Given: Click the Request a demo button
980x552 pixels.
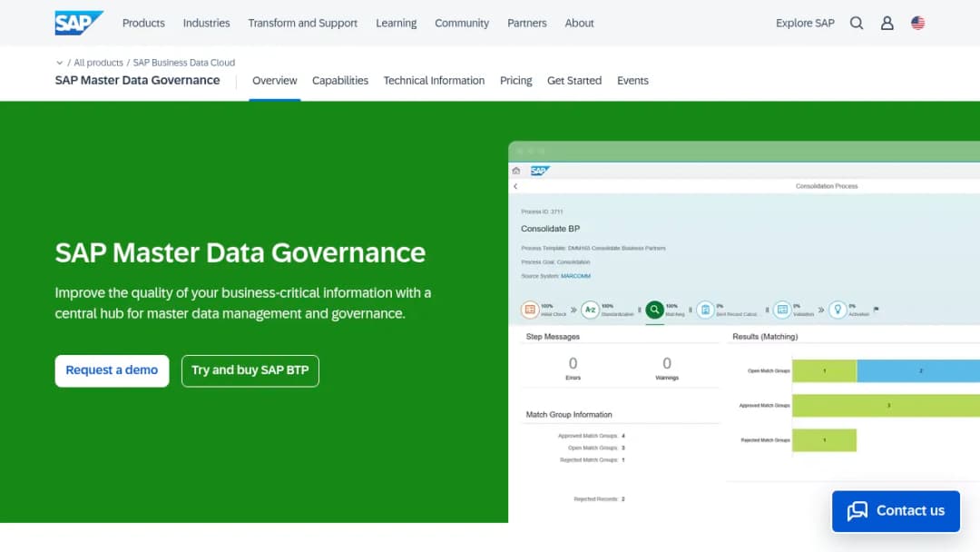Looking at the screenshot, I should pyautogui.click(x=112, y=370).
